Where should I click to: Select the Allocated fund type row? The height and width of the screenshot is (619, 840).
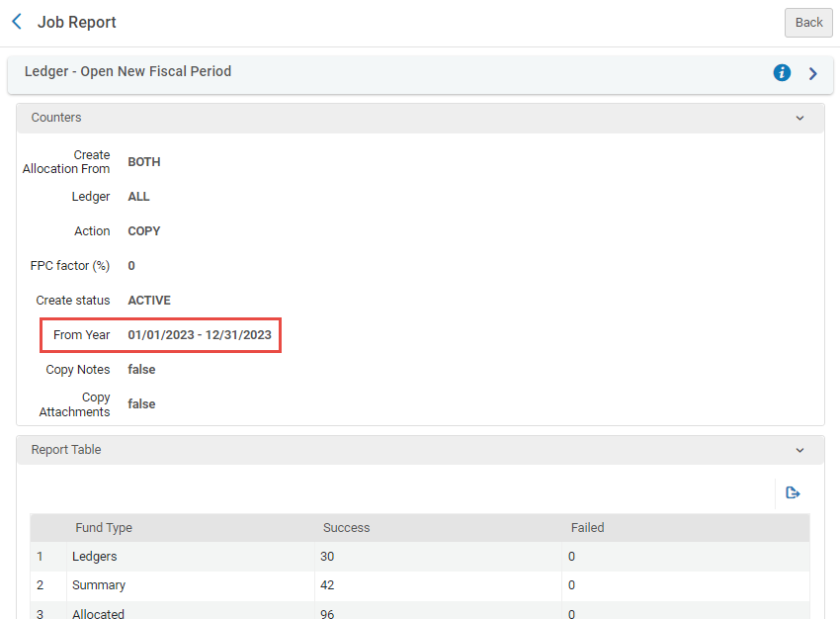pos(98,613)
